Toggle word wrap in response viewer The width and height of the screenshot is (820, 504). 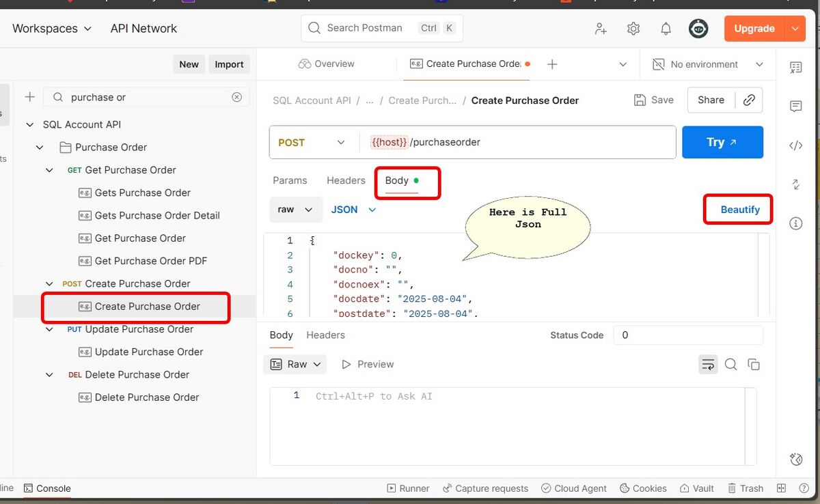[708, 365]
